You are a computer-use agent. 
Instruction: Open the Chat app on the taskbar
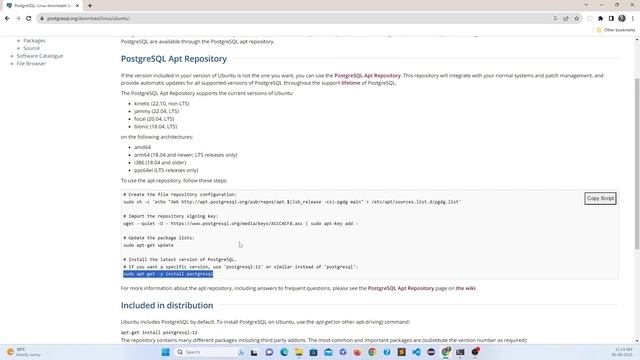click(269, 352)
